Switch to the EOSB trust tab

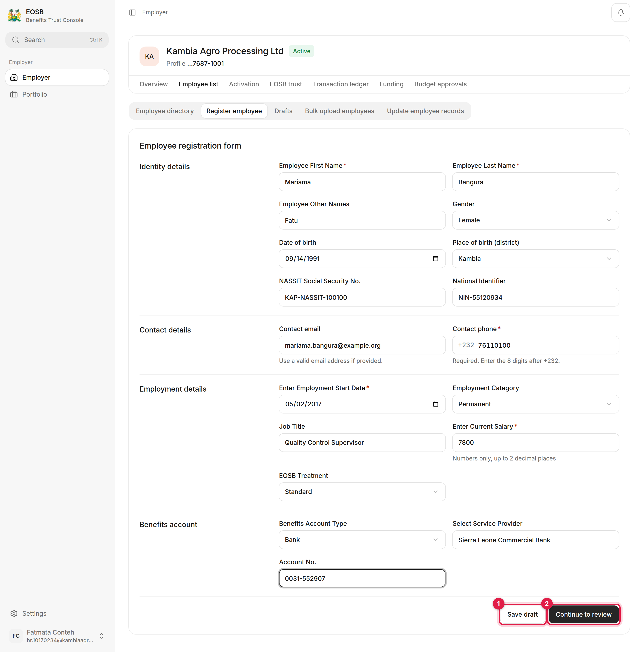pyautogui.click(x=286, y=84)
